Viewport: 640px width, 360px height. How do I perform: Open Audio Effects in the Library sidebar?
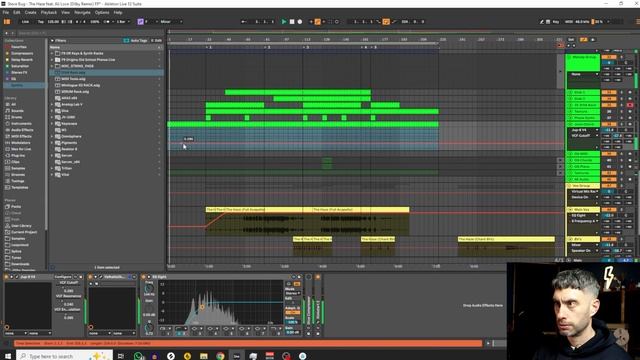(22, 130)
